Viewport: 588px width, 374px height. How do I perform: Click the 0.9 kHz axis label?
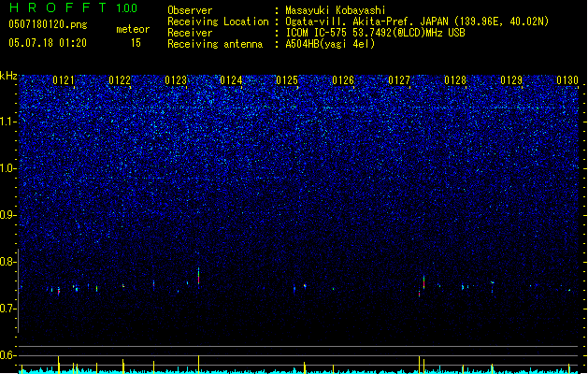[x=8, y=215]
